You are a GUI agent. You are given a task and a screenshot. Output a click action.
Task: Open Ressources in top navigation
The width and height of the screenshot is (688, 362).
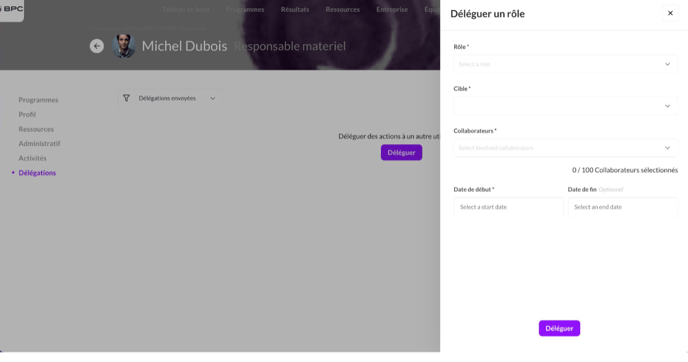(x=343, y=9)
